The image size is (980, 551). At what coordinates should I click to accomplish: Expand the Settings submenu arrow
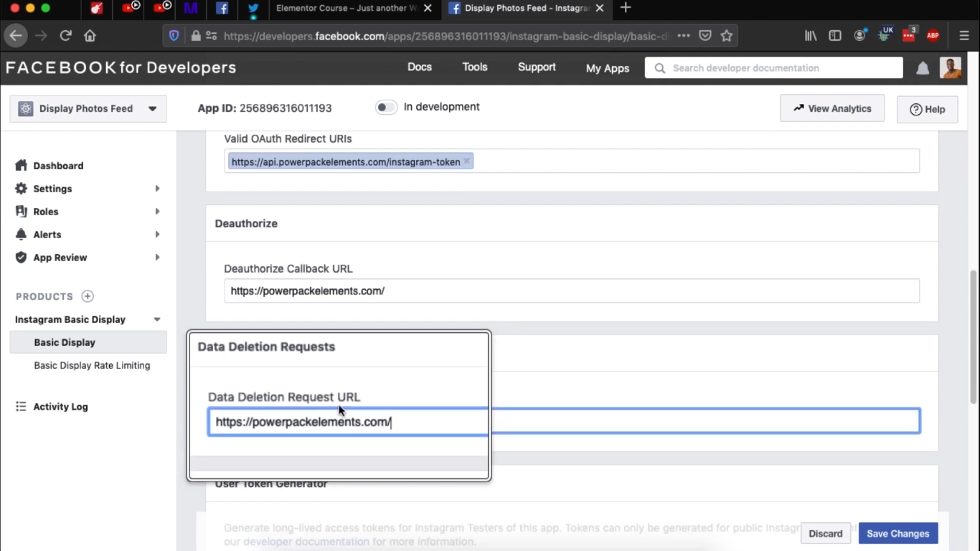(157, 189)
